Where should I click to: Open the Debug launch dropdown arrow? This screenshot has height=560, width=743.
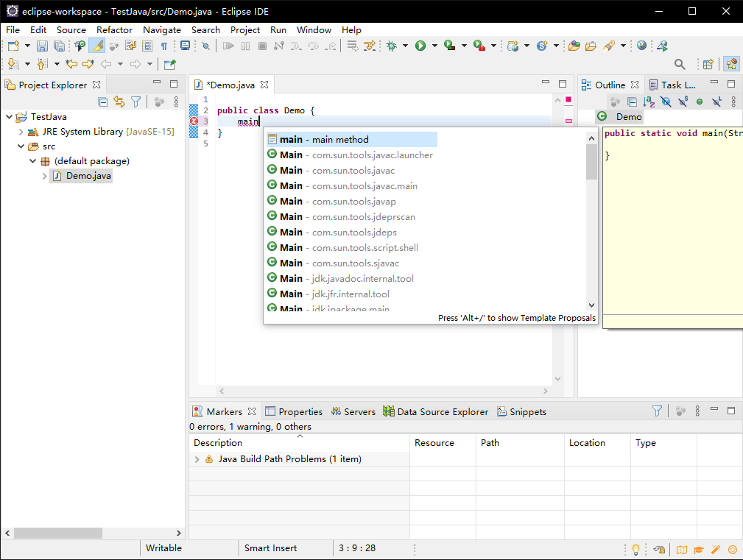[x=405, y=46]
